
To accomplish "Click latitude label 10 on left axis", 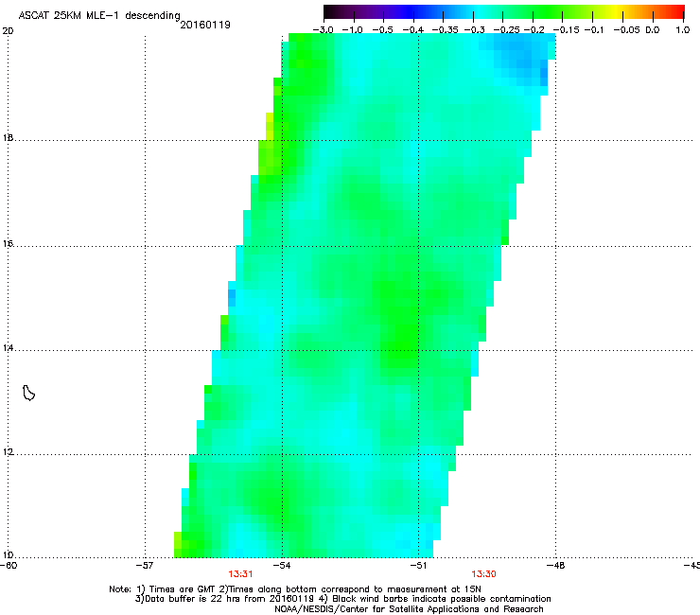I will pos(8,555).
